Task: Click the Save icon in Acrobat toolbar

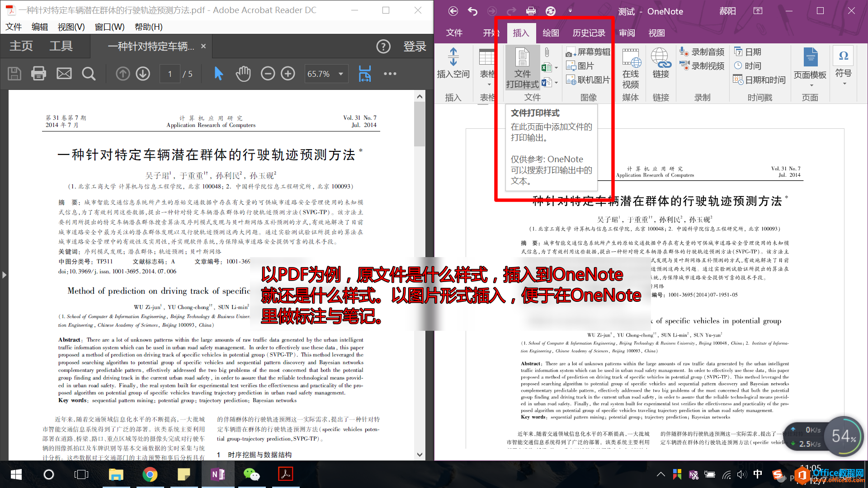Action: tap(14, 73)
